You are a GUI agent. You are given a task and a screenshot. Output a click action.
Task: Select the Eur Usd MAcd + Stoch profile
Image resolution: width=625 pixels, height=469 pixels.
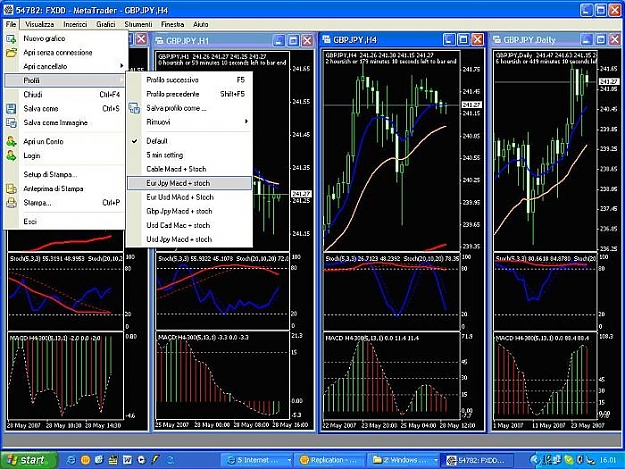click(189, 197)
